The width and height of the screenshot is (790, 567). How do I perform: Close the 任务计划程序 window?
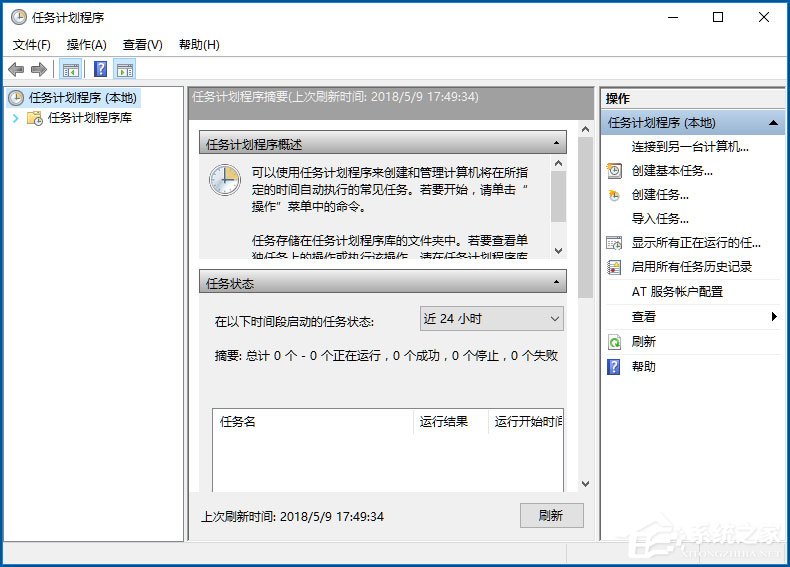764,18
